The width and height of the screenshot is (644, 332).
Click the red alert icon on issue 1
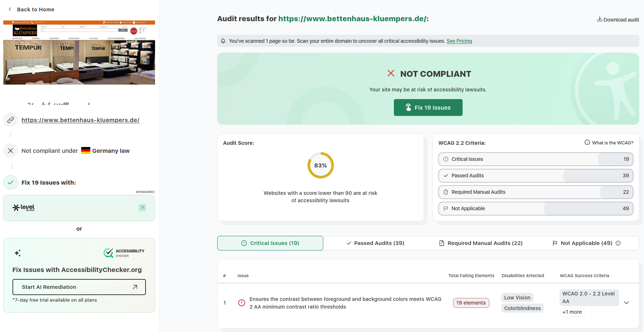pos(242,303)
